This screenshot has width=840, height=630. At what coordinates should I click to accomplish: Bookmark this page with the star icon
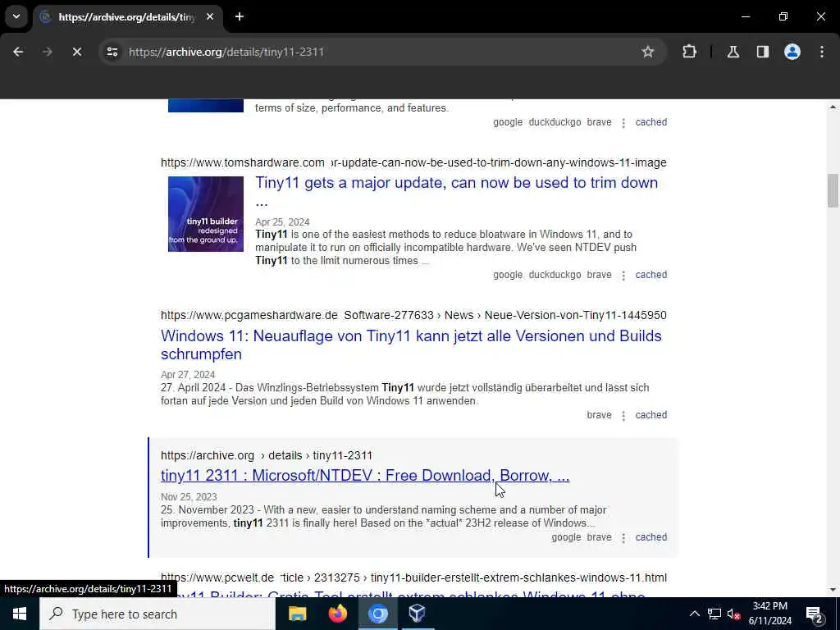pyautogui.click(x=648, y=52)
